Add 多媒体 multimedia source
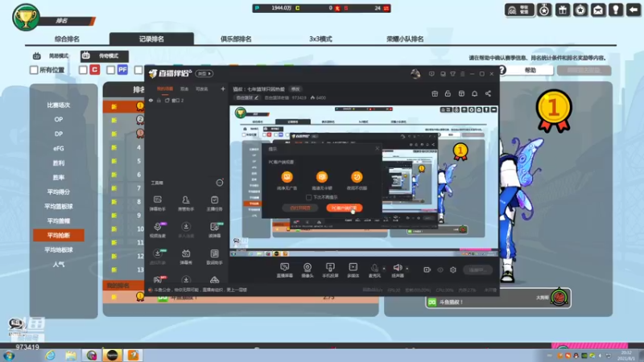644x362 pixels. (x=353, y=270)
